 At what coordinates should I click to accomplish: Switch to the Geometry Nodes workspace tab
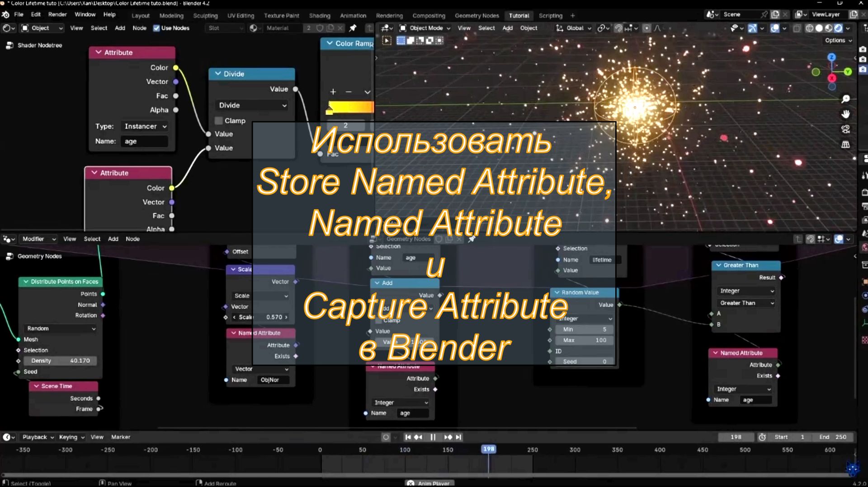pos(477,15)
